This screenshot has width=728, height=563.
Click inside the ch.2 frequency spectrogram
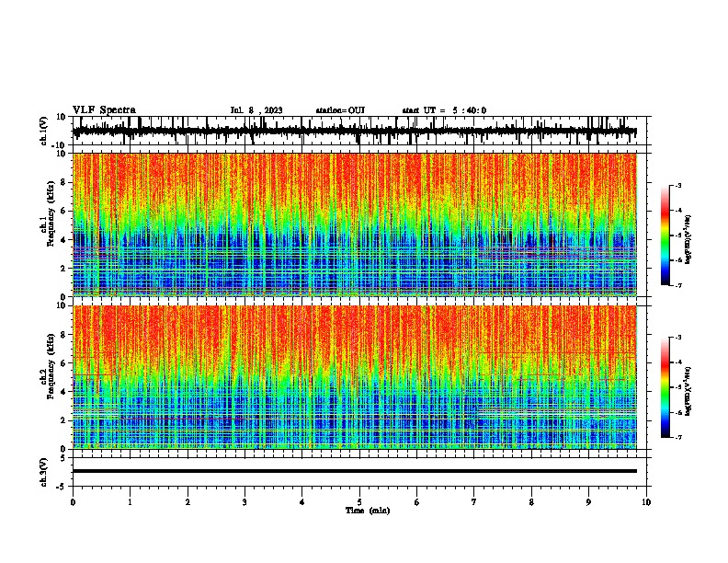tap(354, 377)
